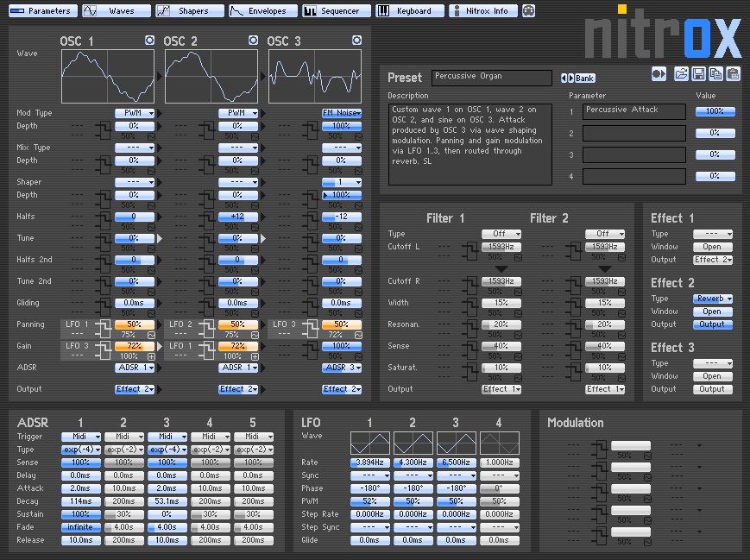Open the Filter 1 Type Off dropdown

pos(501,234)
